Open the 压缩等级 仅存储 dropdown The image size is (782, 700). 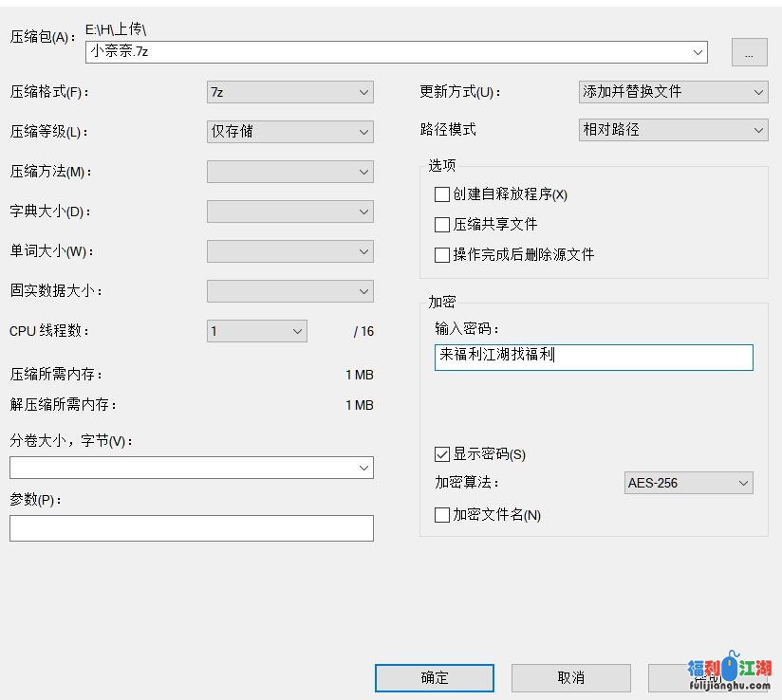289,132
